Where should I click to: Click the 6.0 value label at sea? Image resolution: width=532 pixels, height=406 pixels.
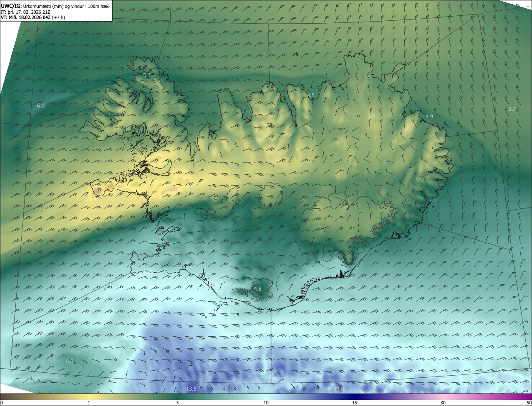point(41,106)
